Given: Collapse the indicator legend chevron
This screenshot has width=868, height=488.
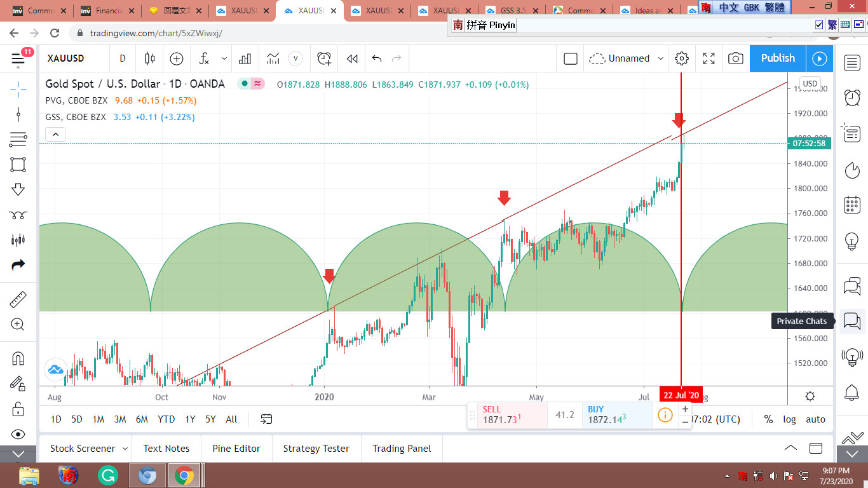Looking at the screenshot, I should click(56, 134).
